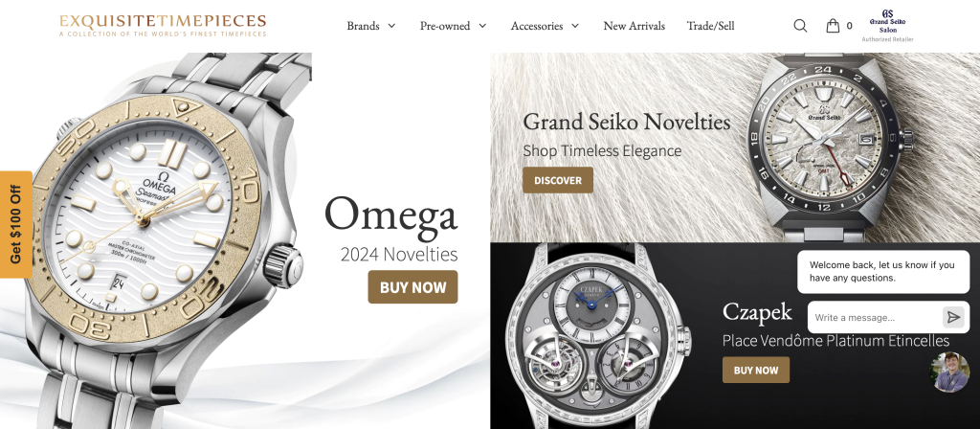This screenshot has width=980, height=429.
Task: Open the shopping cart icon
Action: [x=833, y=26]
